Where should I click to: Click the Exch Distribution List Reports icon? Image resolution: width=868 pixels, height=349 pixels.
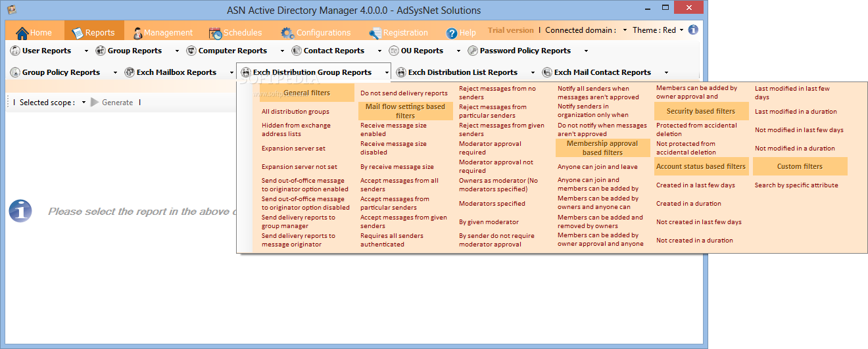pyautogui.click(x=401, y=72)
